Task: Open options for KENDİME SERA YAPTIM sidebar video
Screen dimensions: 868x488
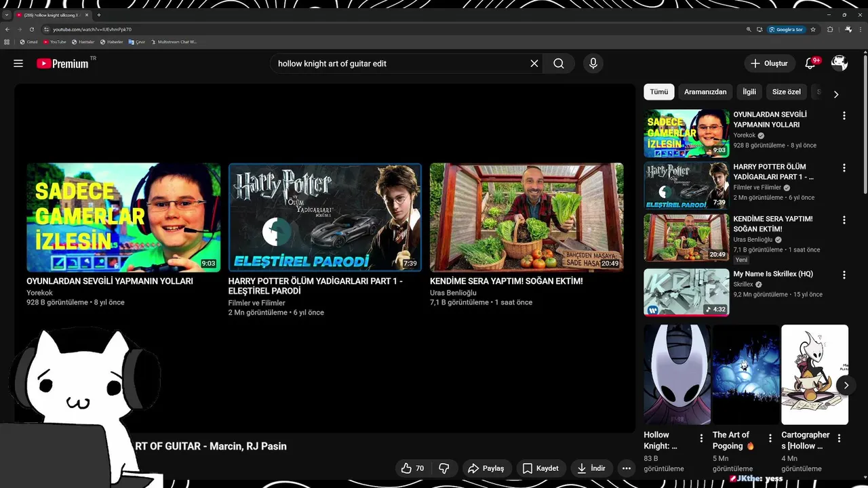Action: pyautogui.click(x=844, y=220)
